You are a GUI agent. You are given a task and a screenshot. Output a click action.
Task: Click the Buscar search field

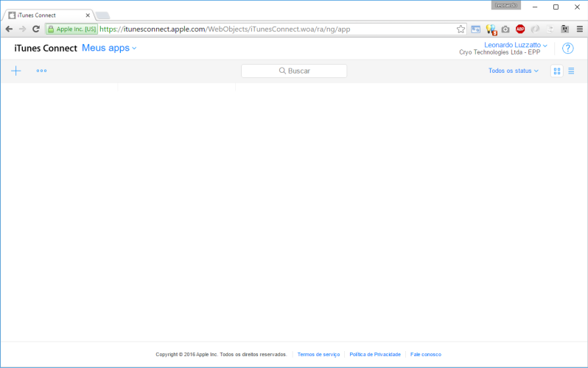pos(294,71)
